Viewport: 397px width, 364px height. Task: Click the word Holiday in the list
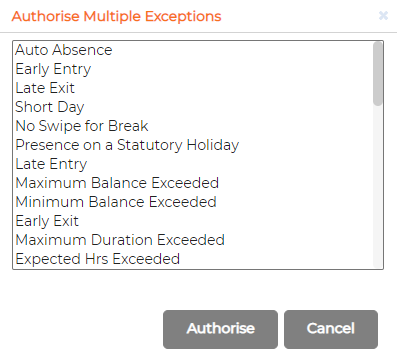[x=213, y=145]
